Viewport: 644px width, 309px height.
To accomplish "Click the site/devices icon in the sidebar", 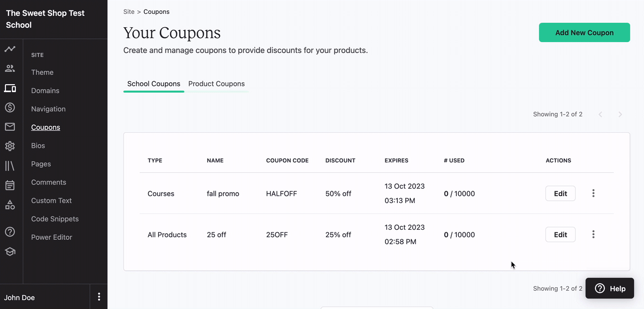I will (x=10, y=88).
